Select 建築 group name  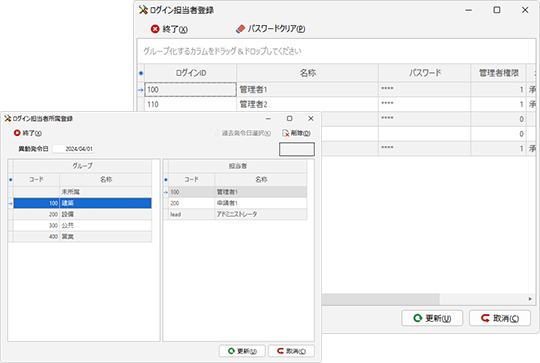click(105, 203)
